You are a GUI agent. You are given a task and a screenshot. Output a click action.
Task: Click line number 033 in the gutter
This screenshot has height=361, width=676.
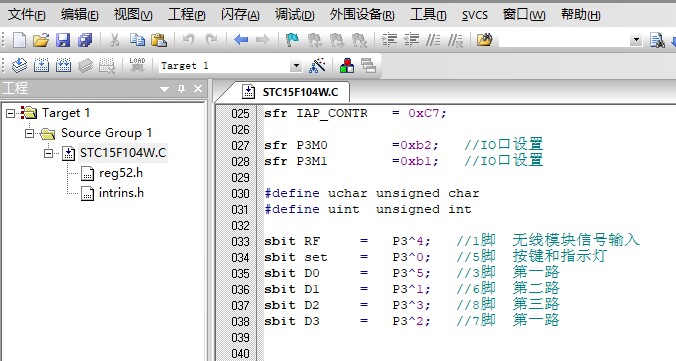pos(240,241)
